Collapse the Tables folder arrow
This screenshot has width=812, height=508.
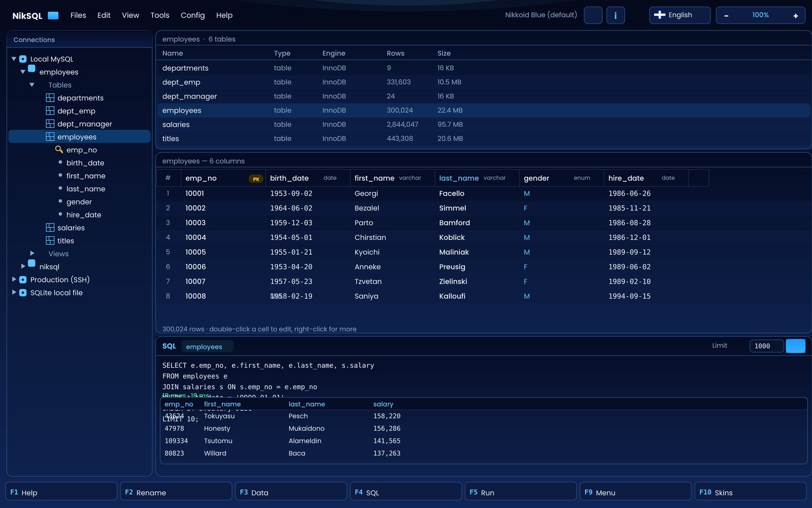[x=32, y=85]
